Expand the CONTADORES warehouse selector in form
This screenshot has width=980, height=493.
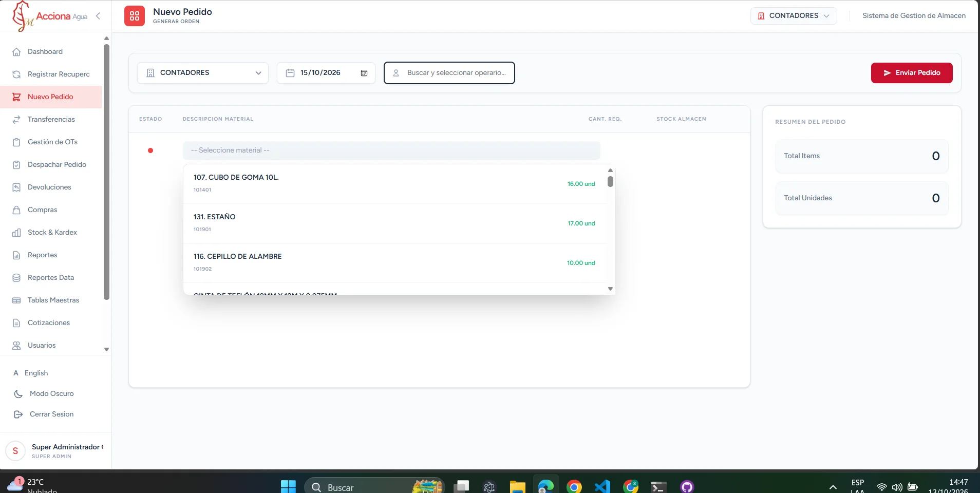[203, 73]
